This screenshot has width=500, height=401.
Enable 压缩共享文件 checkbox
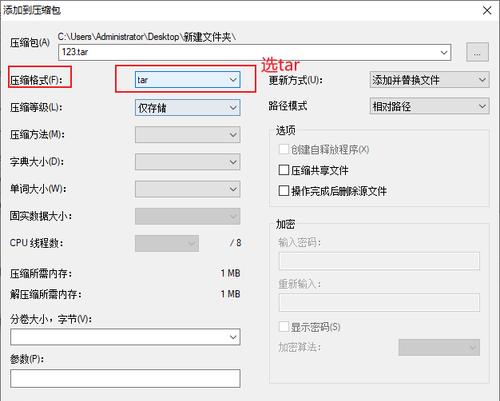tap(284, 170)
